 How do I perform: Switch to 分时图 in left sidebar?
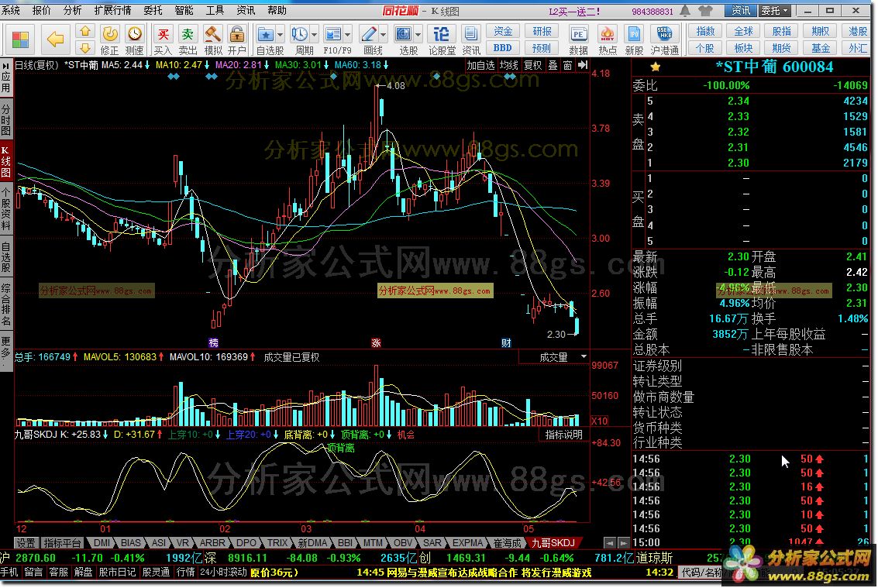(6, 119)
